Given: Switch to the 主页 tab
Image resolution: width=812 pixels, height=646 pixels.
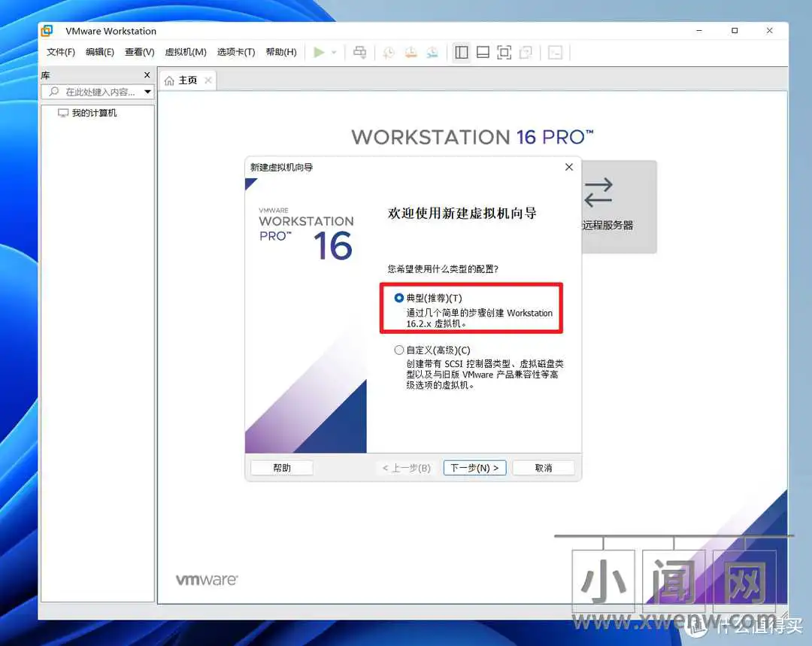Looking at the screenshot, I should [x=187, y=80].
